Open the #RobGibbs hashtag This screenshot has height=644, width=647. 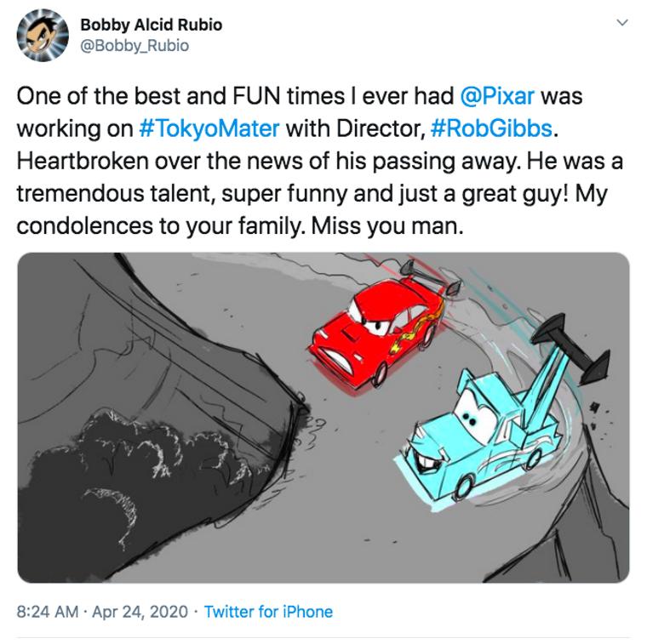click(x=491, y=128)
